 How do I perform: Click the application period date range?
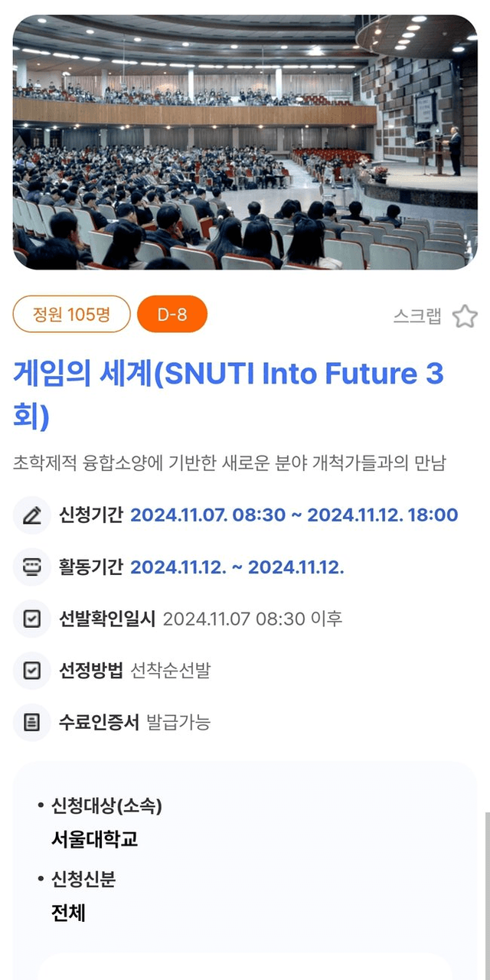pyautogui.click(x=294, y=515)
